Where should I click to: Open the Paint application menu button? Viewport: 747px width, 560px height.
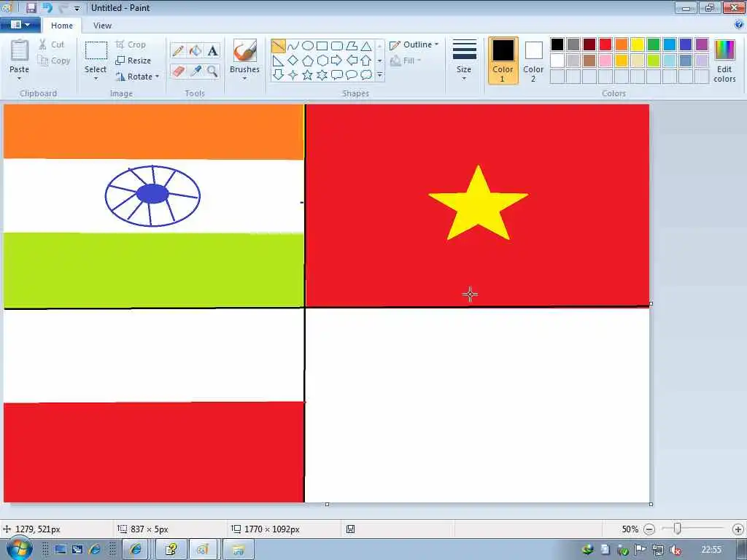pyautogui.click(x=20, y=25)
